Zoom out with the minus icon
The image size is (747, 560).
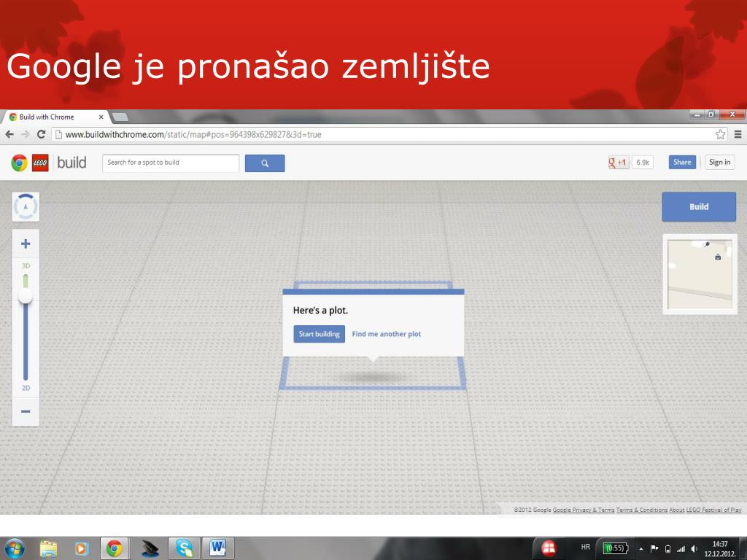[26, 411]
